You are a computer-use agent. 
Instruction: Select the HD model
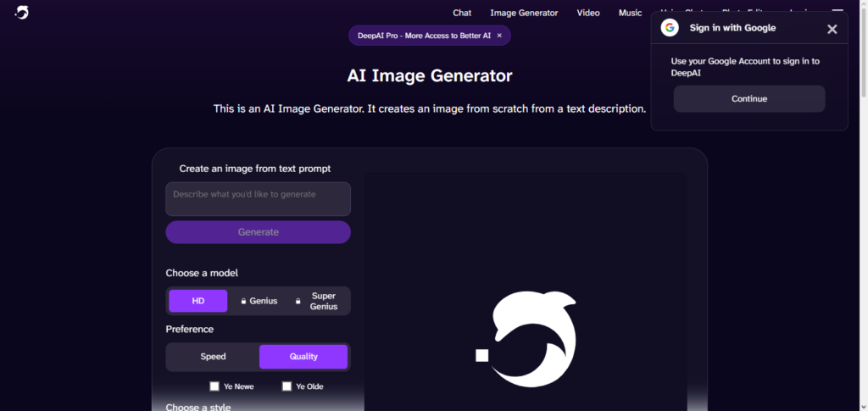click(x=198, y=301)
